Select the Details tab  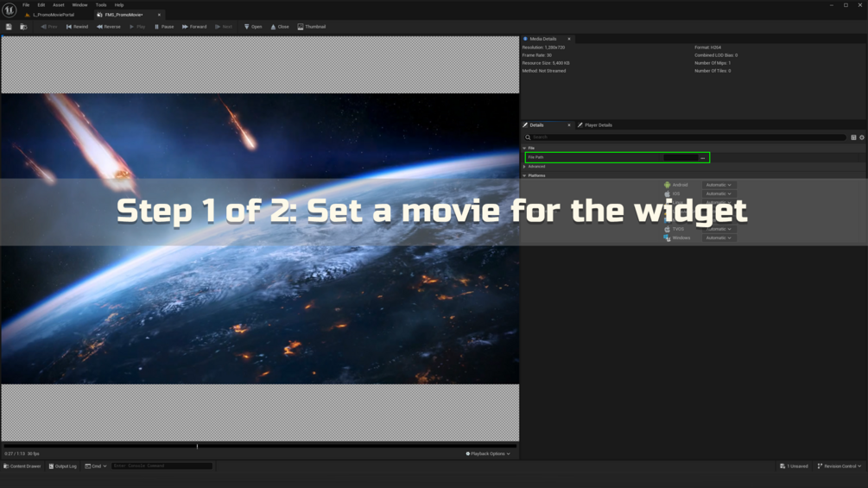click(536, 125)
